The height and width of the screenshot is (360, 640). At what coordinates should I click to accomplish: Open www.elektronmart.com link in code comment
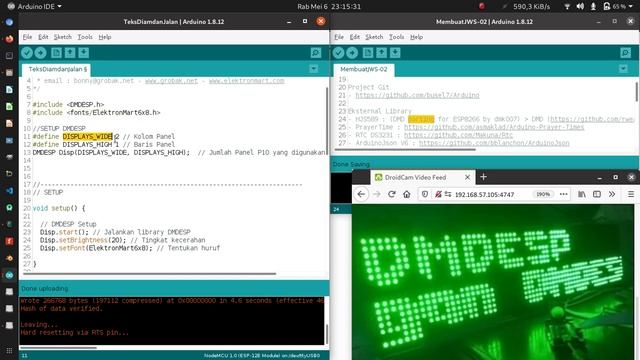point(247,81)
